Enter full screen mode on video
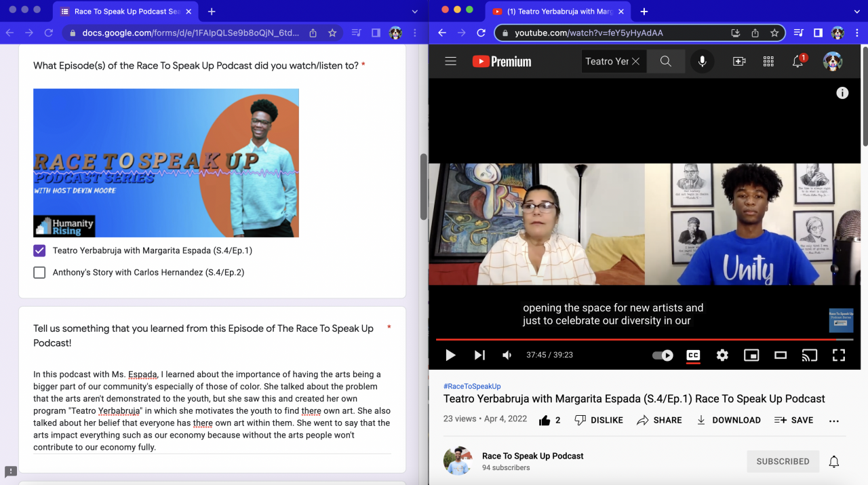 pyautogui.click(x=838, y=355)
